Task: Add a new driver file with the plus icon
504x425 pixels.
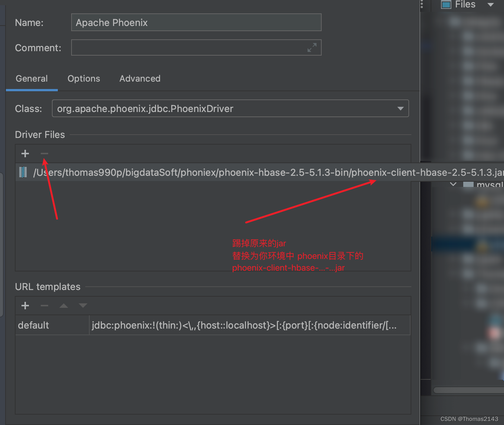Action: pyautogui.click(x=25, y=154)
